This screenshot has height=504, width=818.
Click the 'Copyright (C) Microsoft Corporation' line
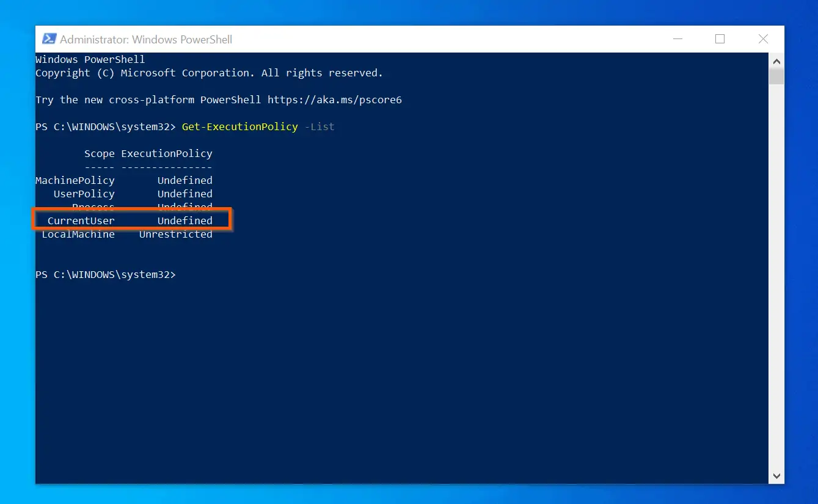209,73
